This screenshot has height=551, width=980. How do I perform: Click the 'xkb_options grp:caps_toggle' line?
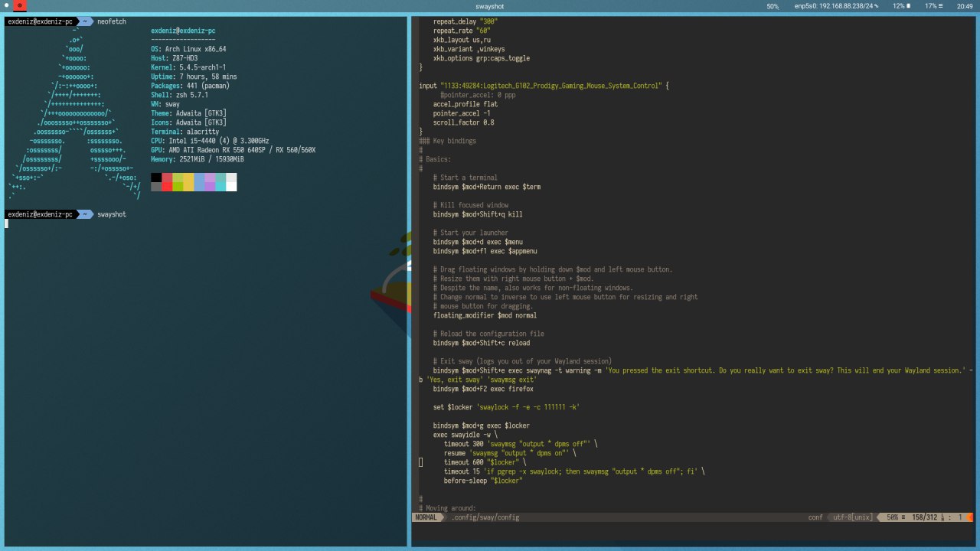click(482, 58)
